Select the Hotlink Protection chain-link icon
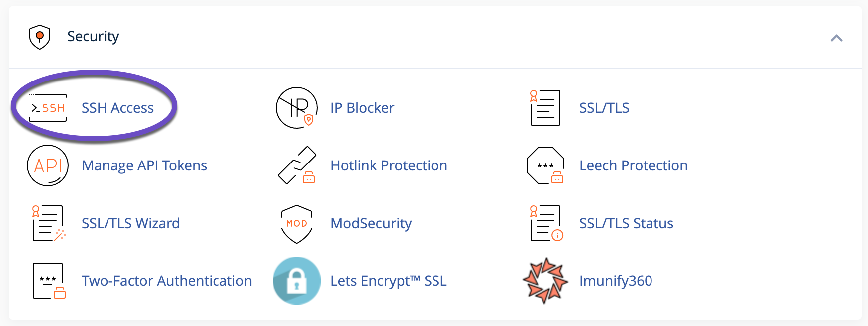 (297, 165)
